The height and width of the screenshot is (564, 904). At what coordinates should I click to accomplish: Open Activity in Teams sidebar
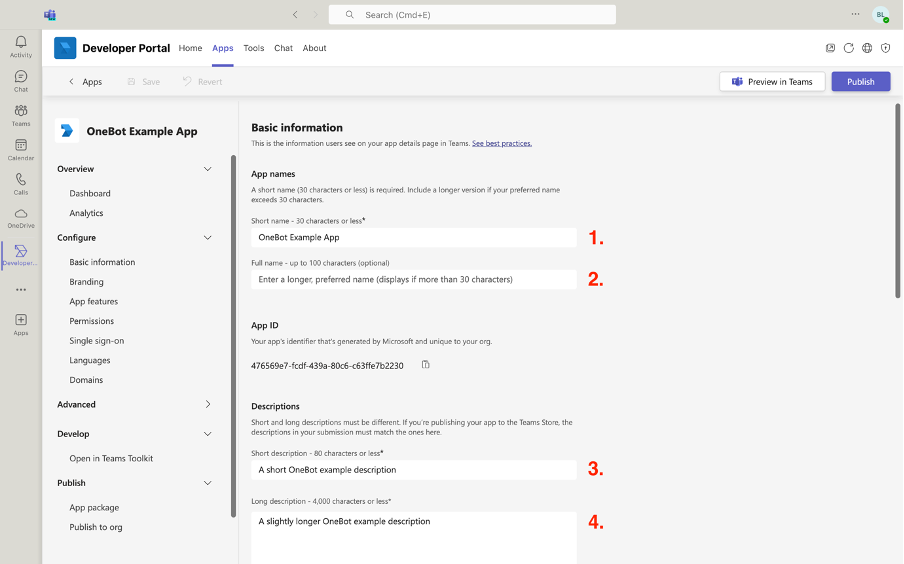click(x=21, y=46)
